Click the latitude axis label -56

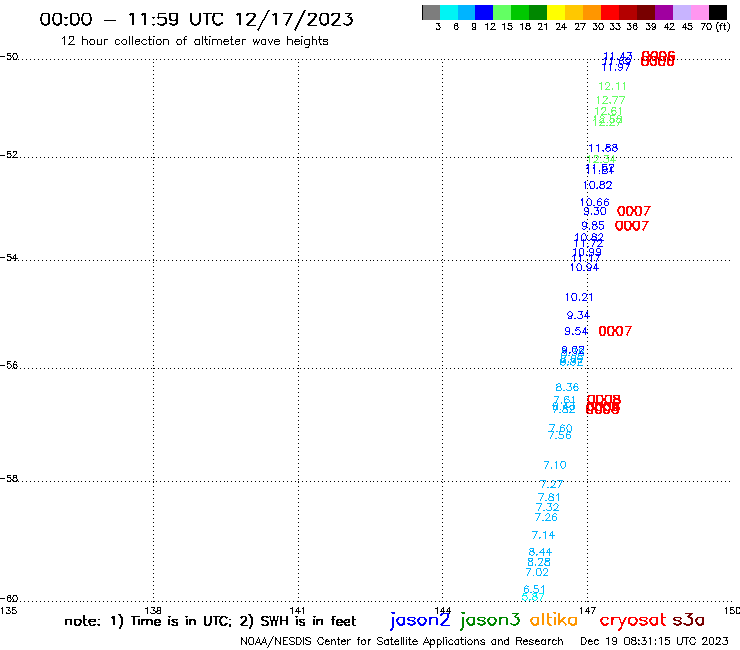(9, 365)
